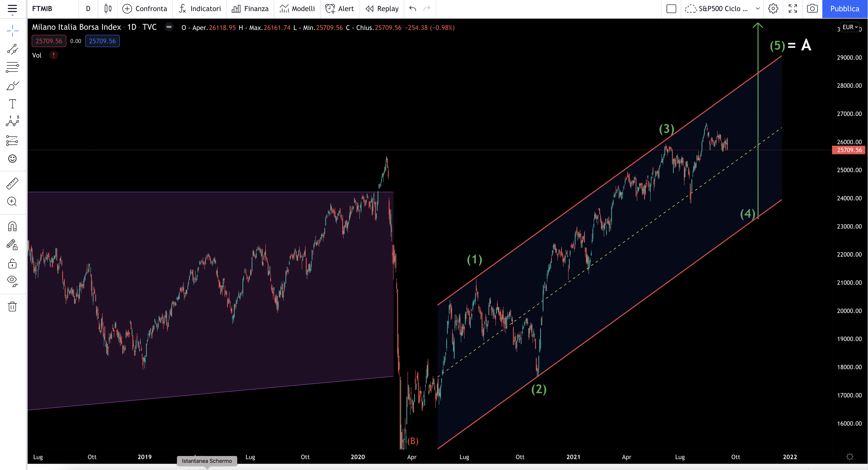Toggle hide all drawings eye icon
Image resolution: width=868 pixels, height=470 pixels.
coord(12,281)
